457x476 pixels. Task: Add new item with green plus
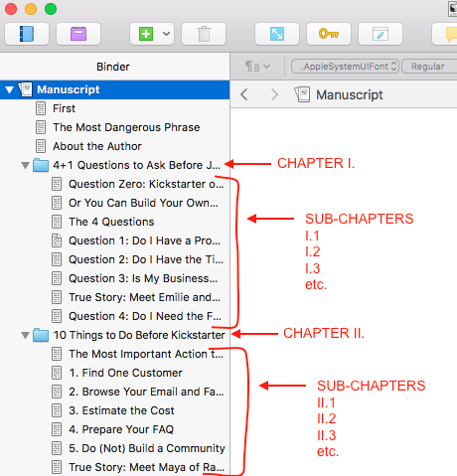146,34
